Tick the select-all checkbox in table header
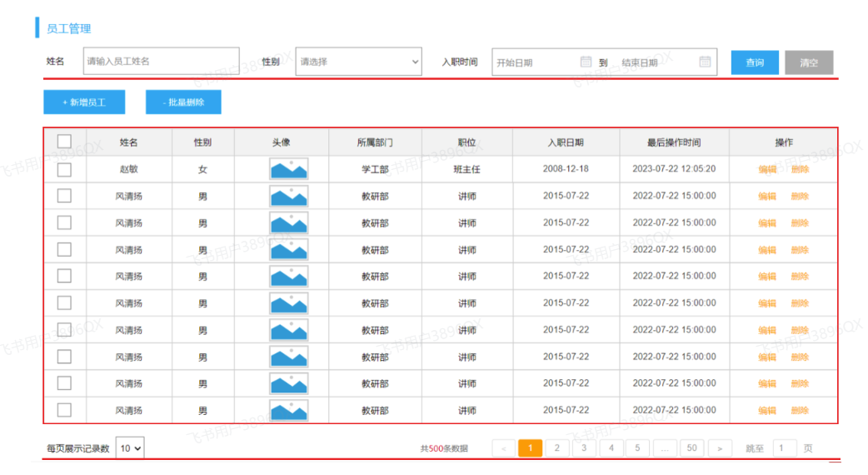The height and width of the screenshot is (475, 868). (x=64, y=142)
